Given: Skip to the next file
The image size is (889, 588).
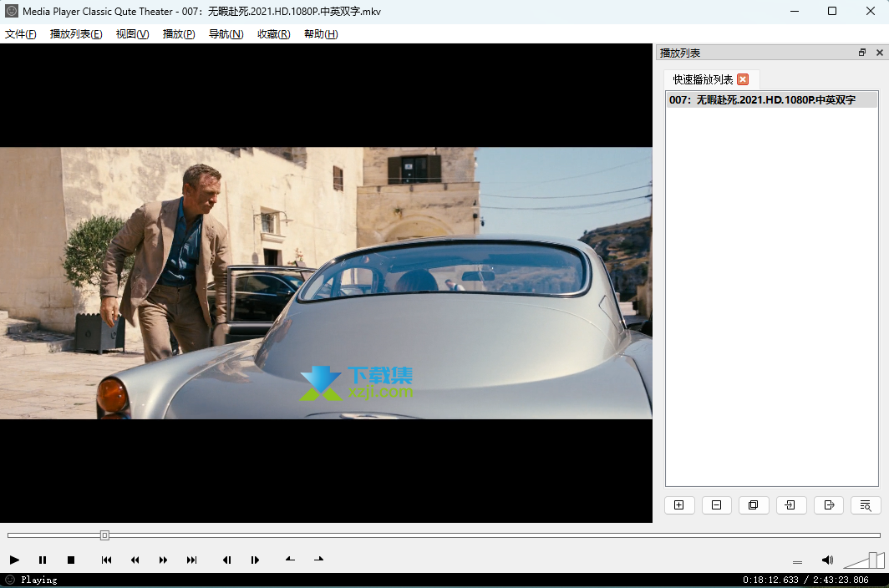Looking at the screenshot, I should click(191, 560).
